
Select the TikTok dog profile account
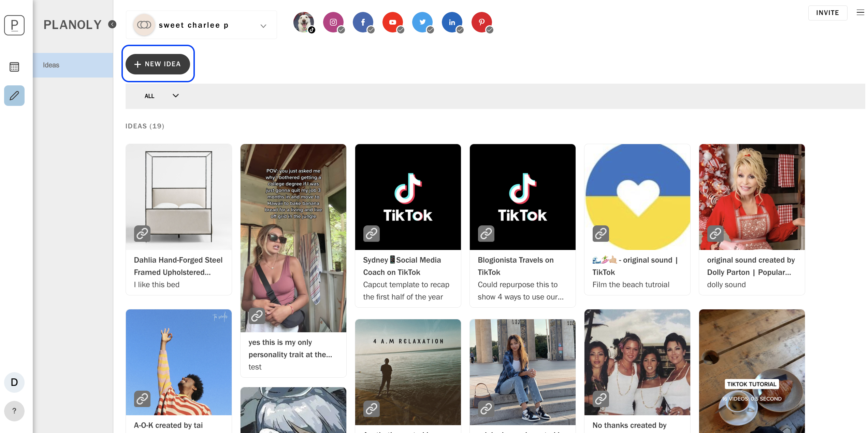304,23
